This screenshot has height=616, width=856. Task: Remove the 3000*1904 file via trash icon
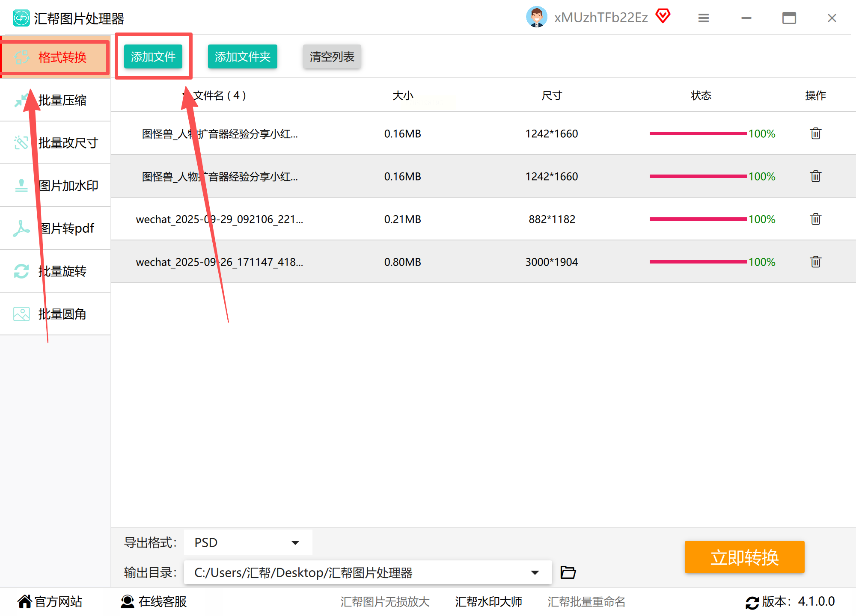pos(815,262)
